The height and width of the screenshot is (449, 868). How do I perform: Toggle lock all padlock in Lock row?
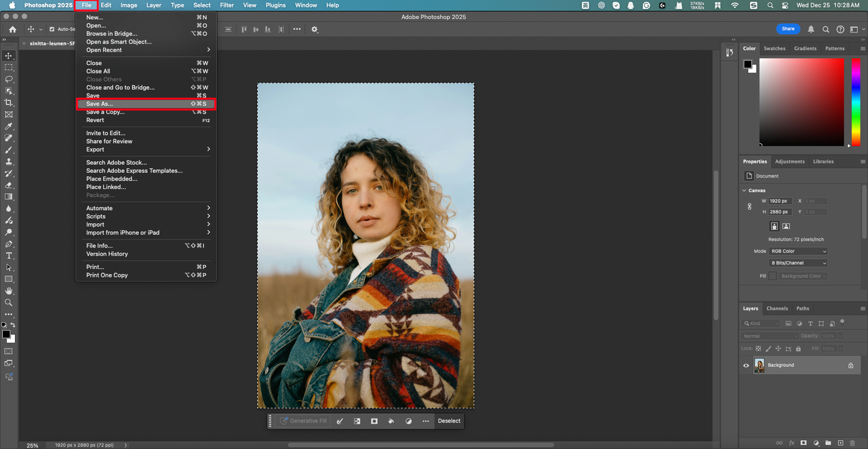point(797,349)
